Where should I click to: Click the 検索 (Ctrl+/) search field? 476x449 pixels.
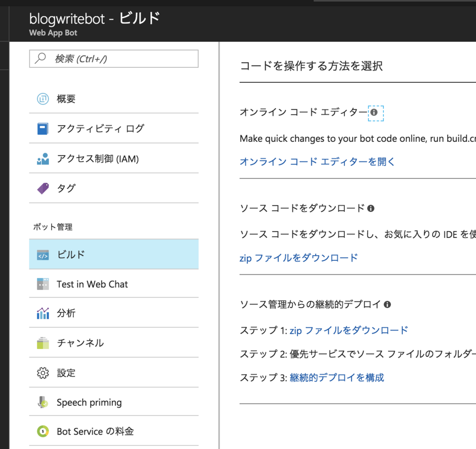point(114,59)
